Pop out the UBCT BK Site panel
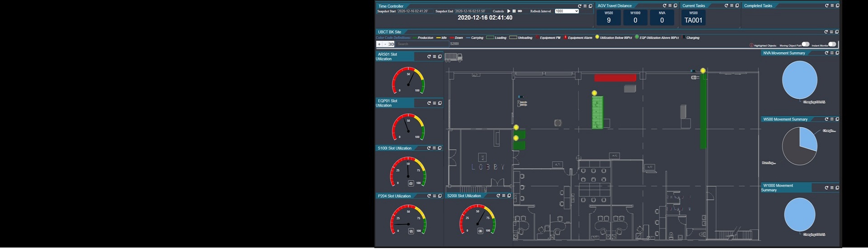Viewport: 868px width, 249px height. coord(837,32)
